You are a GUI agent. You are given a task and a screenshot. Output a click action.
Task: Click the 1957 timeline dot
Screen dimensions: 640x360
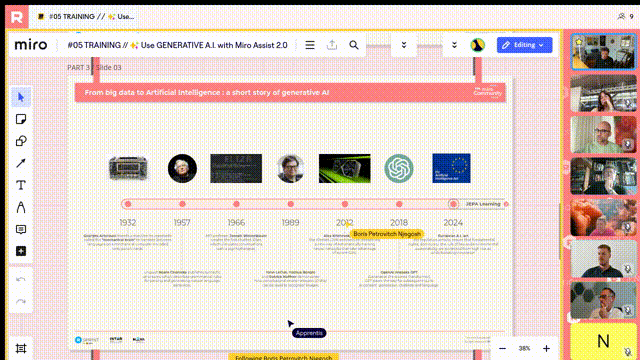point(182,204)
